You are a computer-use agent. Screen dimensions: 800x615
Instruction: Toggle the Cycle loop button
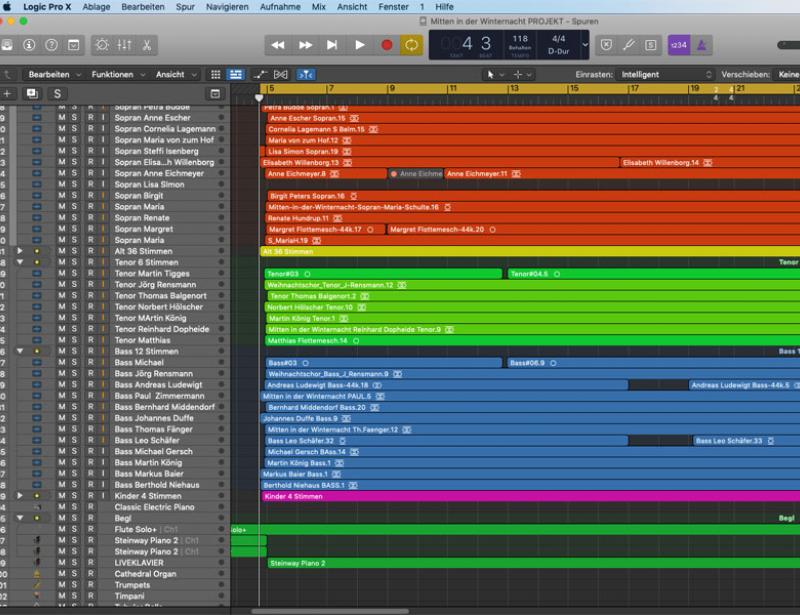tap(411, 45)
